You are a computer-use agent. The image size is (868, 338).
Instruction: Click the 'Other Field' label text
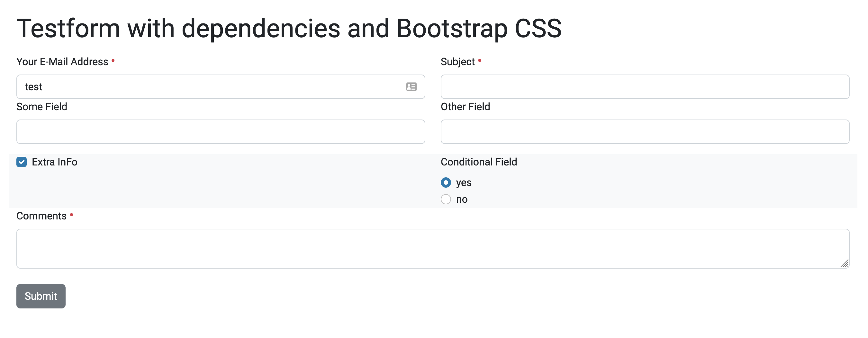point(465,107)
